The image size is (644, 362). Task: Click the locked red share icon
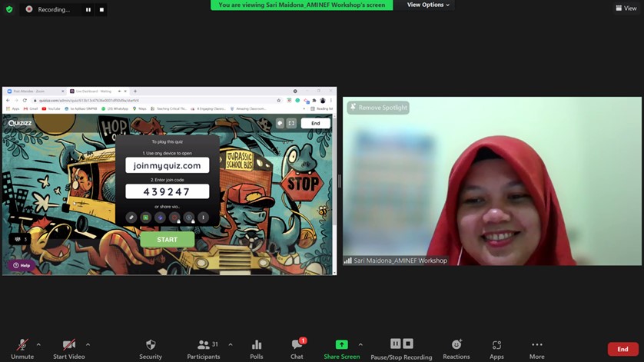pos(174,218)
